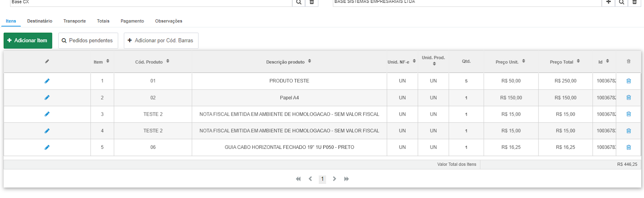Edit the Papel A4 row with pencil

pyautogui.click(x=47, y=98)
